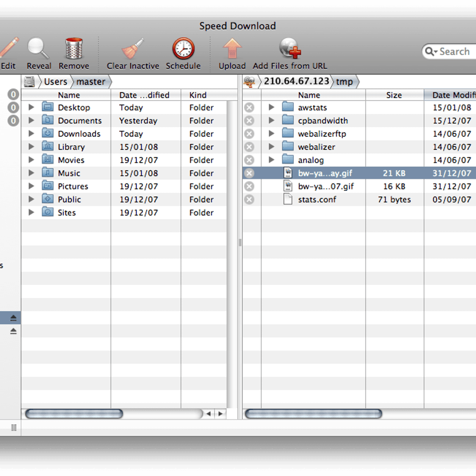The width and height of the screenshot is (476, 476).
Task: Click the Edit pencil toolbar icon
Action: pyautogui.click(x=9, y=48)
